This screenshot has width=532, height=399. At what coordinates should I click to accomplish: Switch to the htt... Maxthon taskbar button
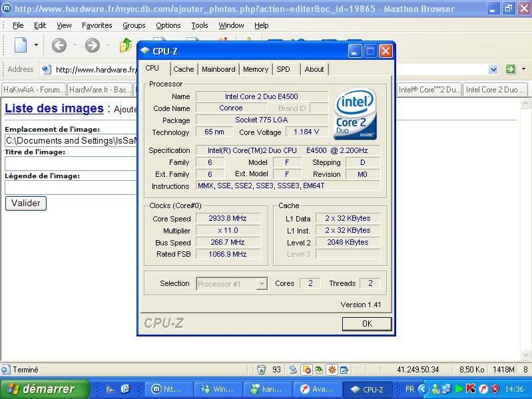tap(168, 389)
